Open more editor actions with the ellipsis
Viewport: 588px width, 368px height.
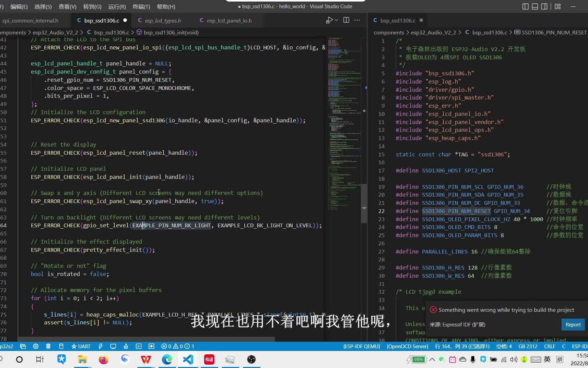click(x=357, y=20)
